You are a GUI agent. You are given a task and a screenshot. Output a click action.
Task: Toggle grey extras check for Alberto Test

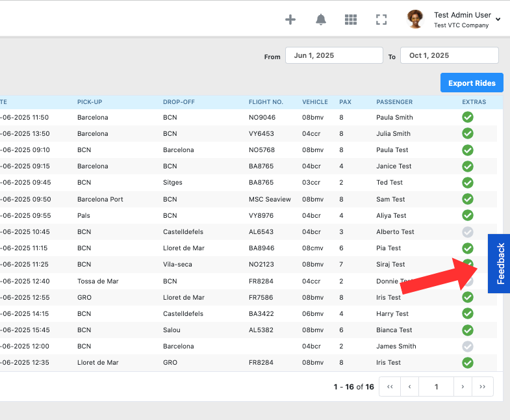pos(467,232)
